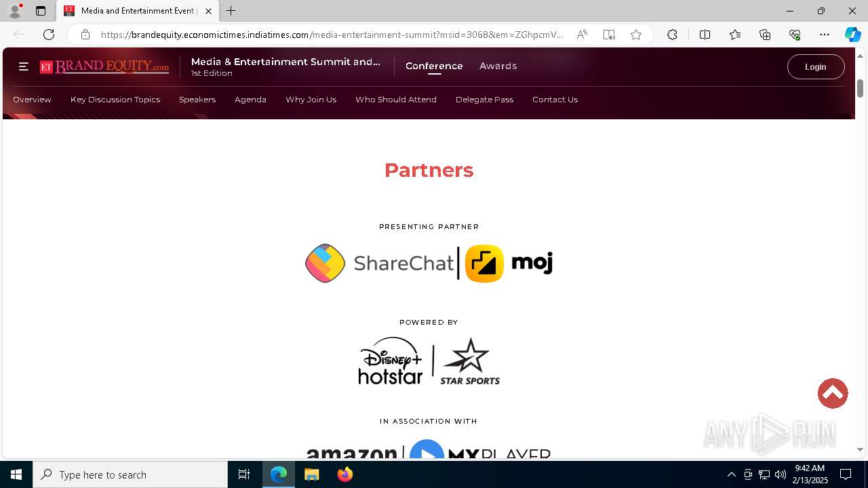
Task: Open Browser essentials heart icon
Action: click(x=795, y=35)
